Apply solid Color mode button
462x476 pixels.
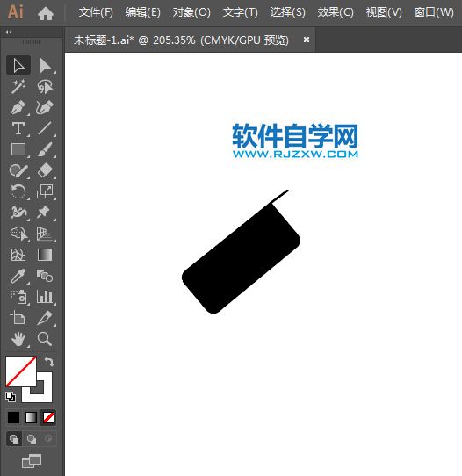pyautogui.click(x=13, y=417)
